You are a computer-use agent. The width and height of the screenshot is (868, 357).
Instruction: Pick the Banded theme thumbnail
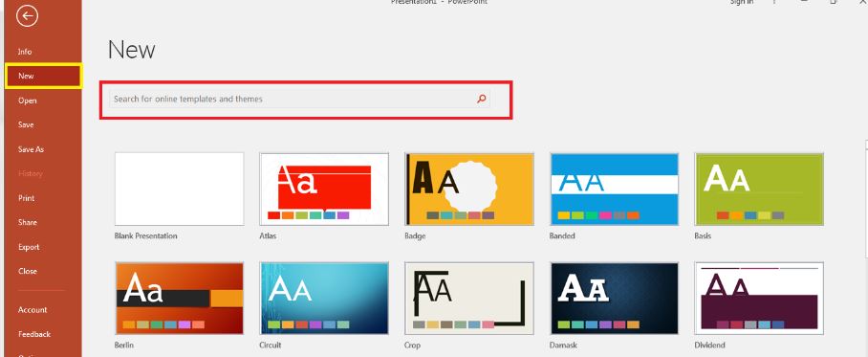615,190
